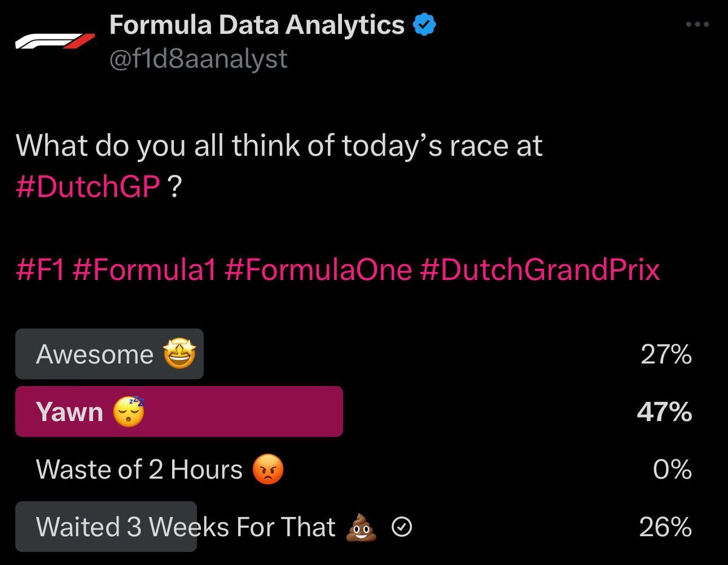Click the poop emoji in last option
This screenshot has height=565, width=728.
click(361, 527)
